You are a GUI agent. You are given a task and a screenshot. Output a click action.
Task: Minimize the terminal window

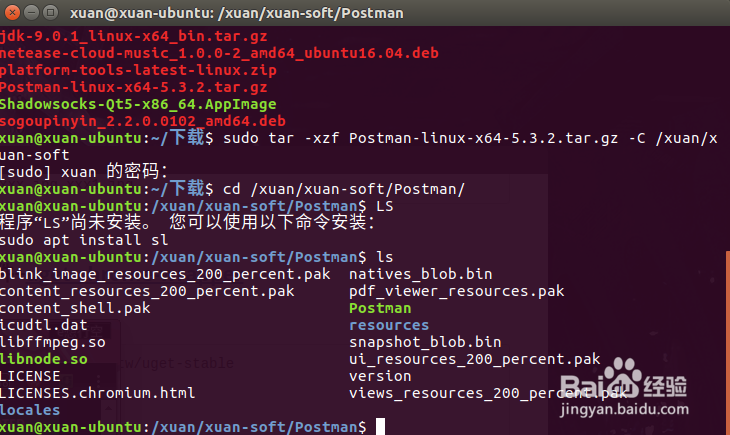click(x=31, y=13)
